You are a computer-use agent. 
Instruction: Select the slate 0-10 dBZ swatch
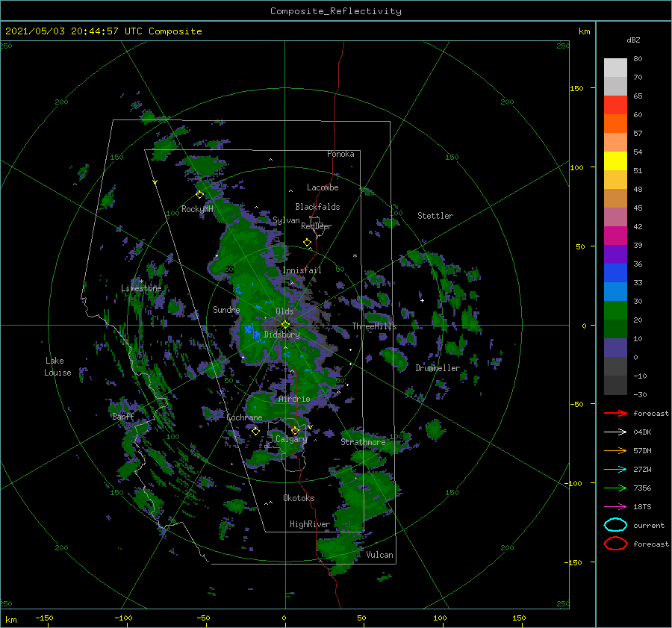point(615,348)
